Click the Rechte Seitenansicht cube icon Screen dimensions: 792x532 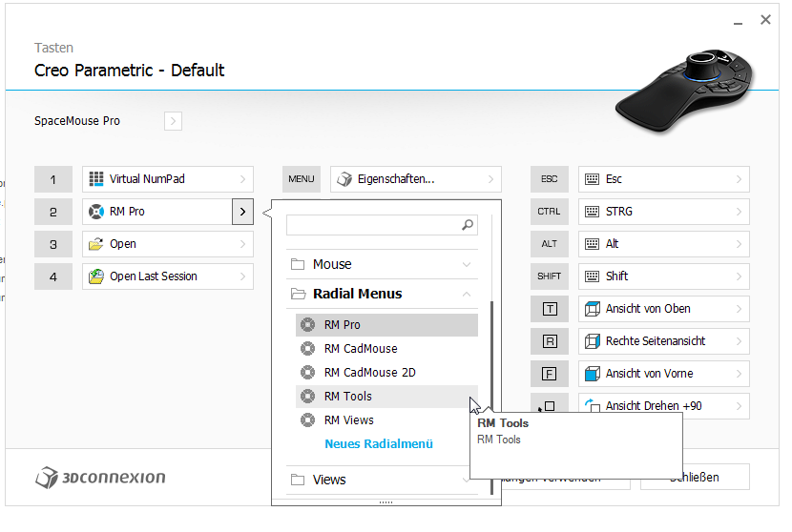[x=592, y=341]
